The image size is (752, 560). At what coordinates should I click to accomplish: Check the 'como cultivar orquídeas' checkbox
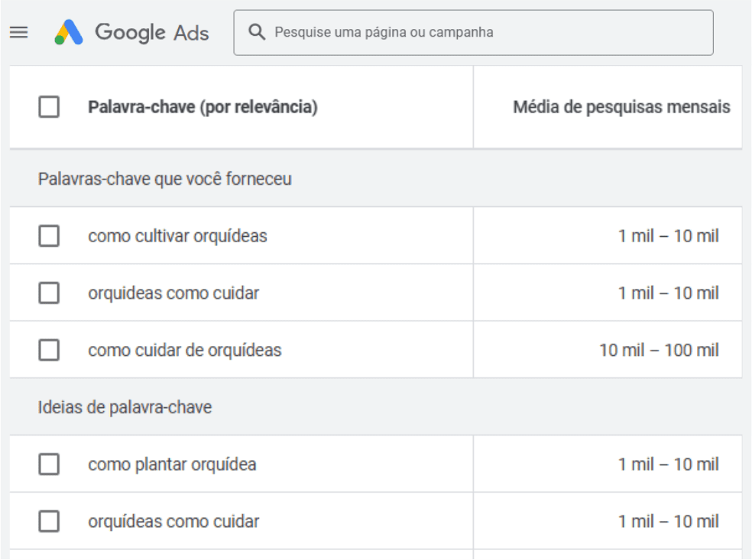coord(49,236)
